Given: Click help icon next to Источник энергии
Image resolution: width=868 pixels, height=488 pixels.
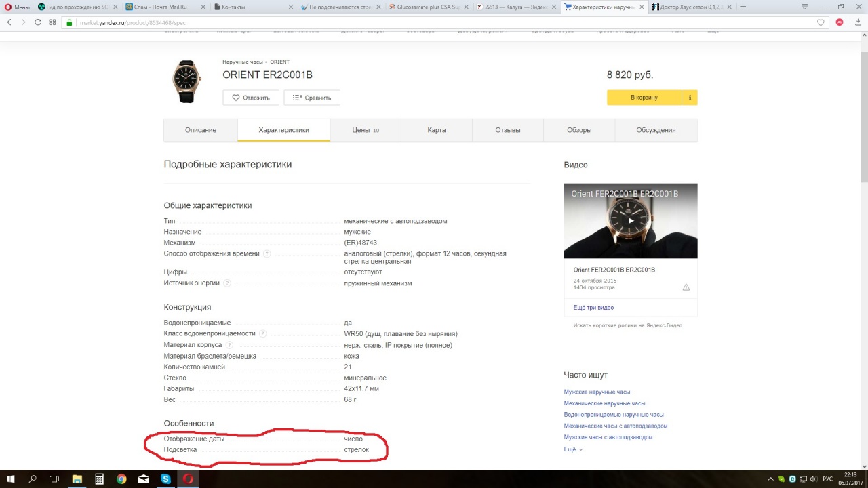Looking at the screenshot, I should pos(226,283).
